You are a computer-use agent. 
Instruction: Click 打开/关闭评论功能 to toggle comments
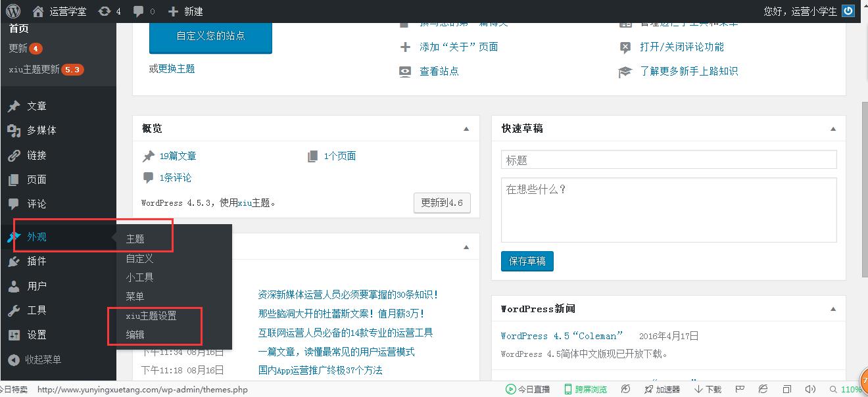click(683, 47)
